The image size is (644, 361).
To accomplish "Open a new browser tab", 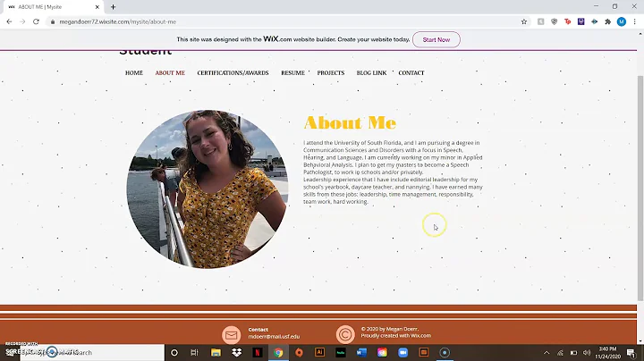I will [x=113, y=7].
